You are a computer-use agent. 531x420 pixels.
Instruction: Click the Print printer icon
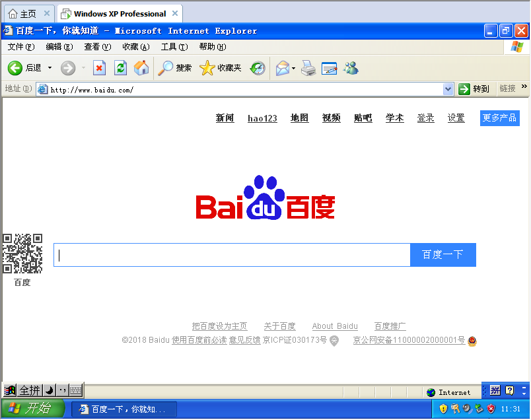pyautogui.click(x=308, y=68)
